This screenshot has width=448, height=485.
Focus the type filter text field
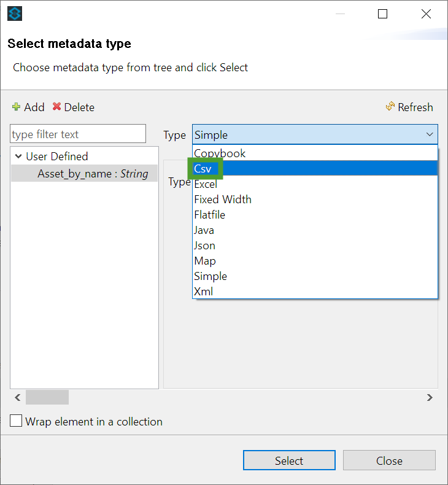pos(78,134)
